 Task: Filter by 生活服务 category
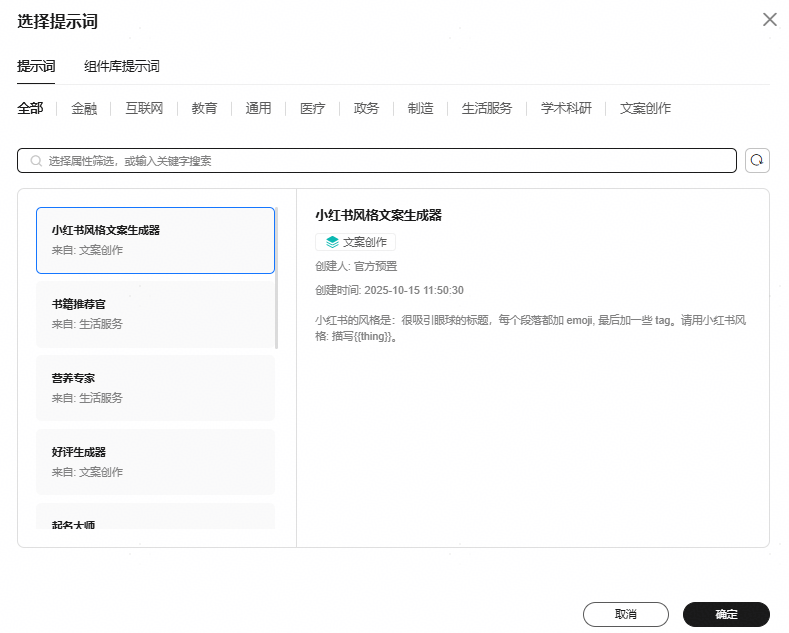click(x=486, y=108)
